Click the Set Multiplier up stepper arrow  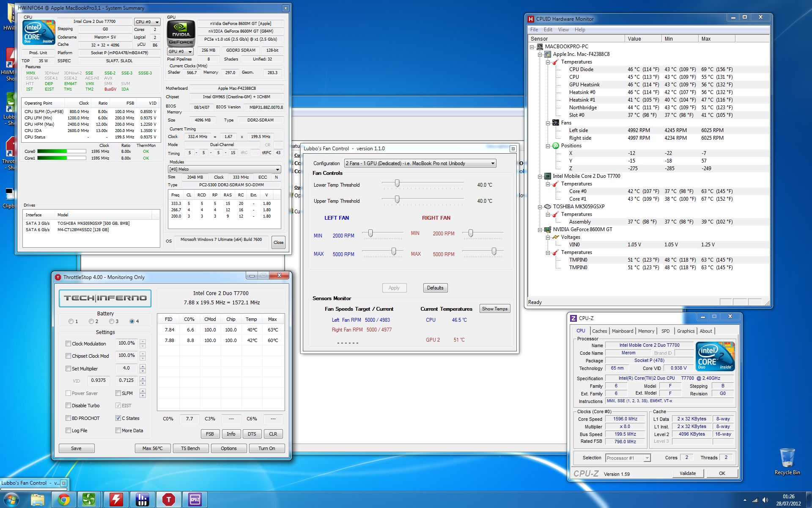(143, 366)
